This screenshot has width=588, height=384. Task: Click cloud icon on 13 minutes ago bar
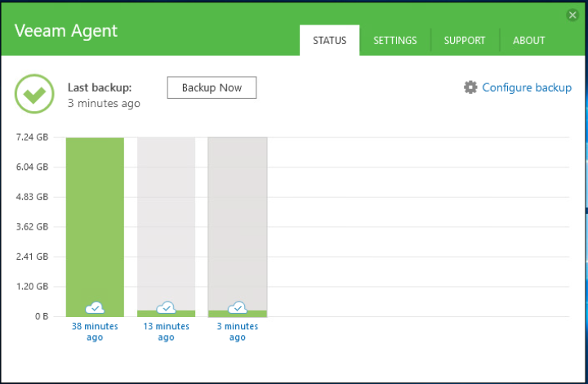click(166, 307)
